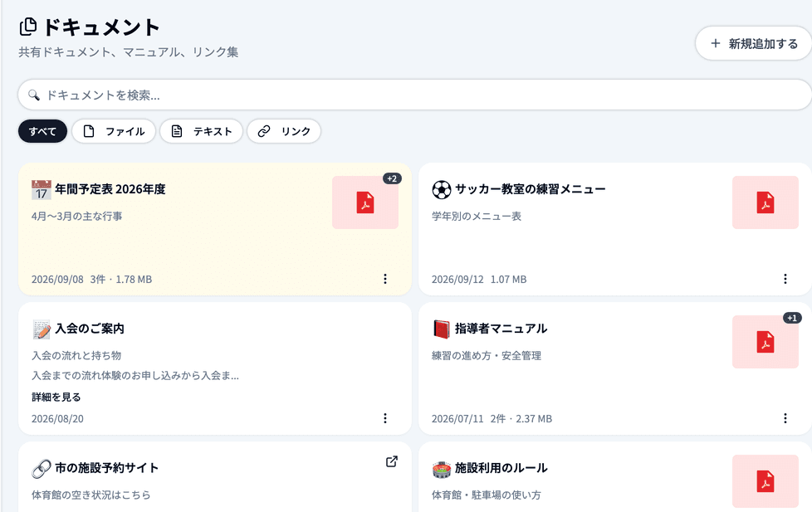Click the subtitle 共有ドキュメント、マニュアル、リンク集
Screen dimensions: 812x512
pos(129,52)
